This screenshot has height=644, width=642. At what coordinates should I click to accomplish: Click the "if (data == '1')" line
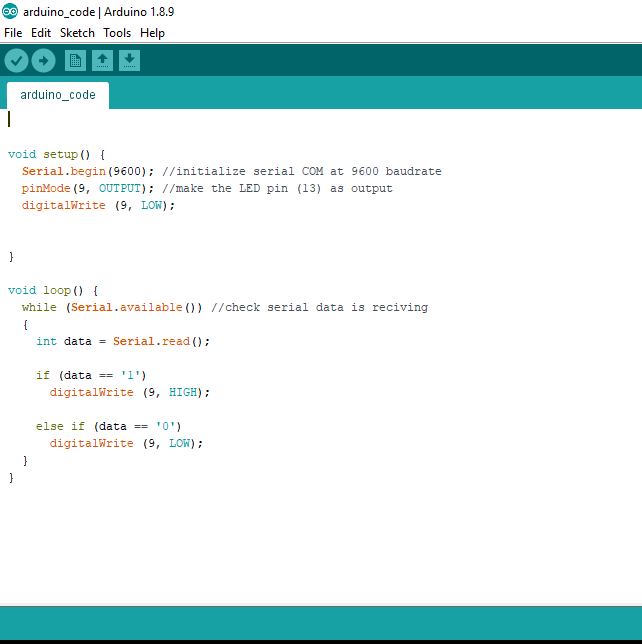[x=91, y=376]
